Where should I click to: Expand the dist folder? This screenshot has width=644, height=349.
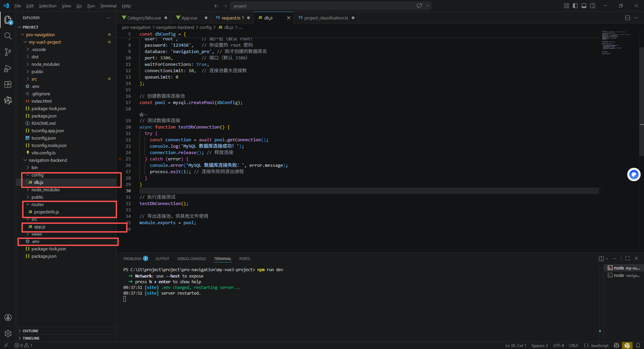point(35,57)
